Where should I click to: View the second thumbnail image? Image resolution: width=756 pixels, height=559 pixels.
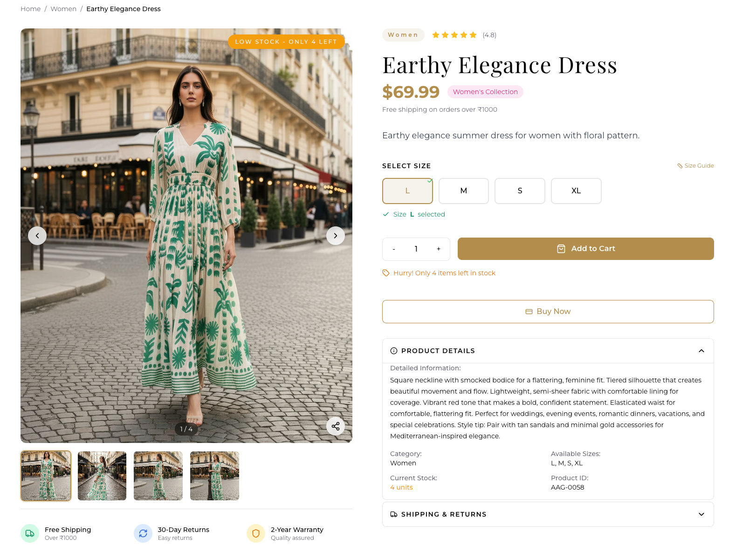pyautogui.click(x=102, y=476)
